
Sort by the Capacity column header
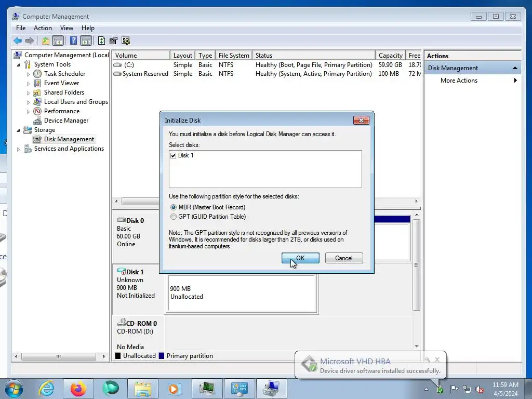[390, 55]
